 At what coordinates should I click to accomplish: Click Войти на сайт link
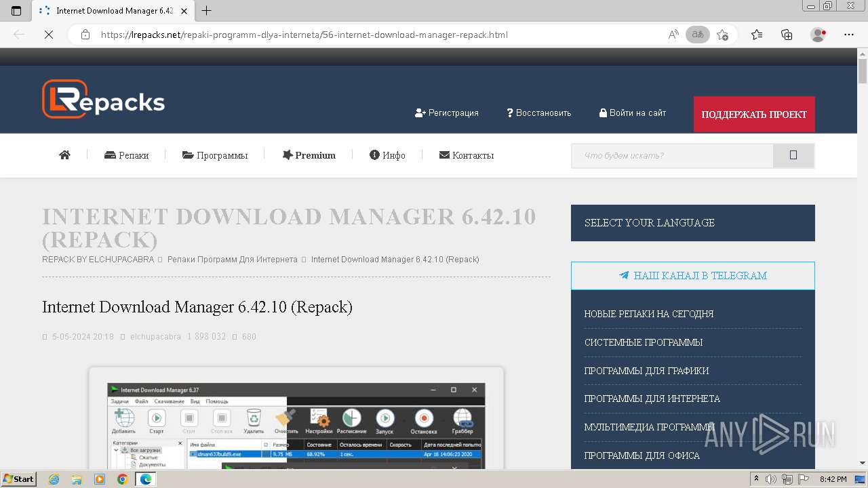[633, 113]
